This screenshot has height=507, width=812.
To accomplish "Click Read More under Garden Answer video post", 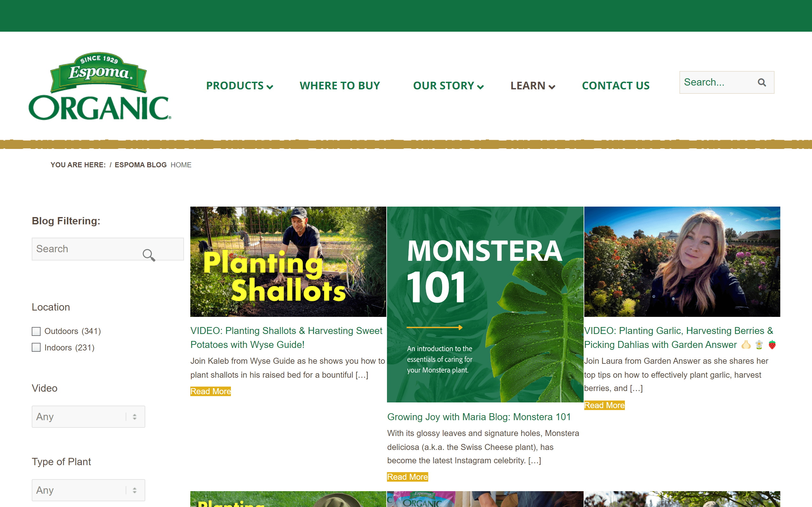I will (x=604, y=405).
